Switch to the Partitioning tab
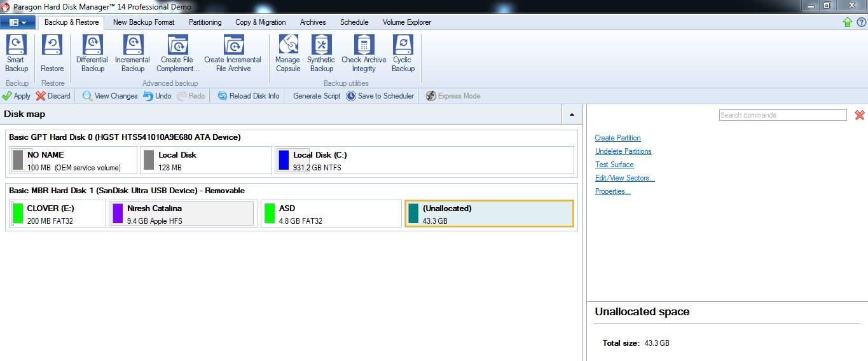The width and height of the screenshot is (868, 361). click(x=205, y=22)
